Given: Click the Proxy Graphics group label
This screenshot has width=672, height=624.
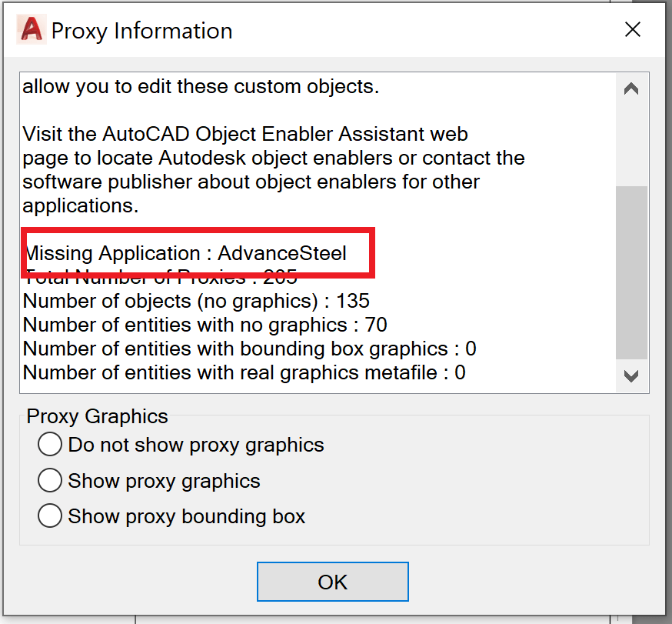Looking at the screenshot, I should pyautogui.click(x=97, y=416).
